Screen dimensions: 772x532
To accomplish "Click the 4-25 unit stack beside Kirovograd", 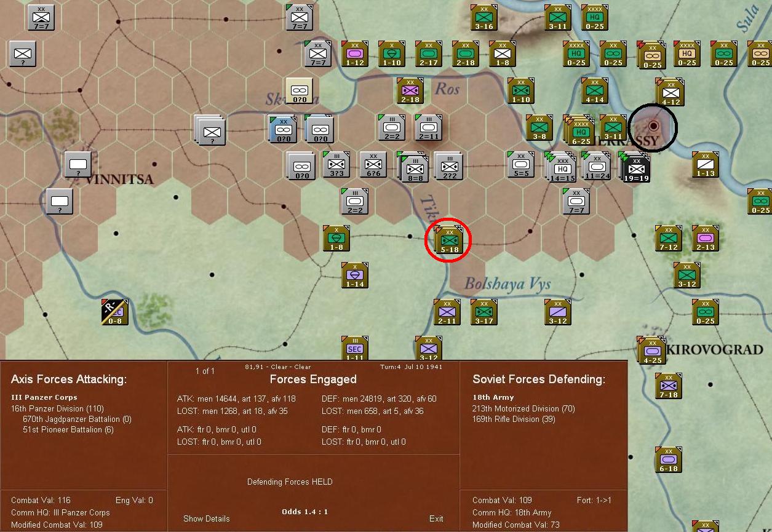I will pos(651,351).
